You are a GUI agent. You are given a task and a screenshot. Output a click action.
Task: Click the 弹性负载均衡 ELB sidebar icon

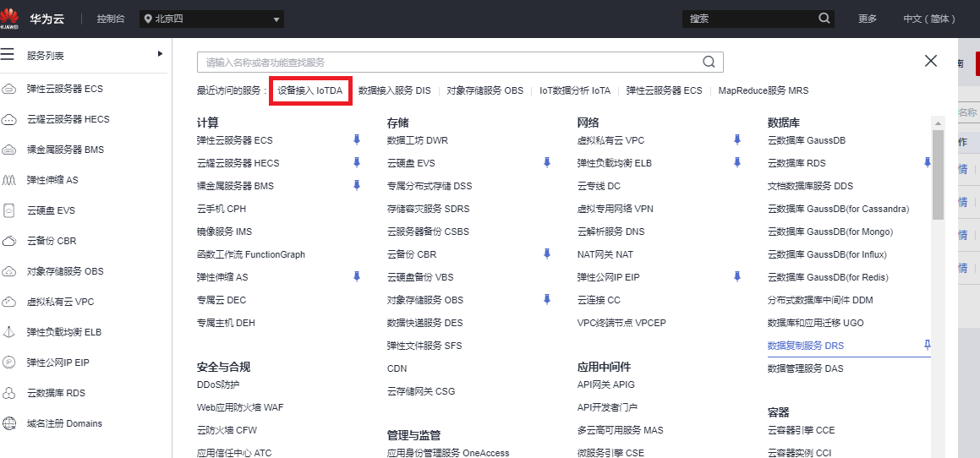tap(8, 332)
